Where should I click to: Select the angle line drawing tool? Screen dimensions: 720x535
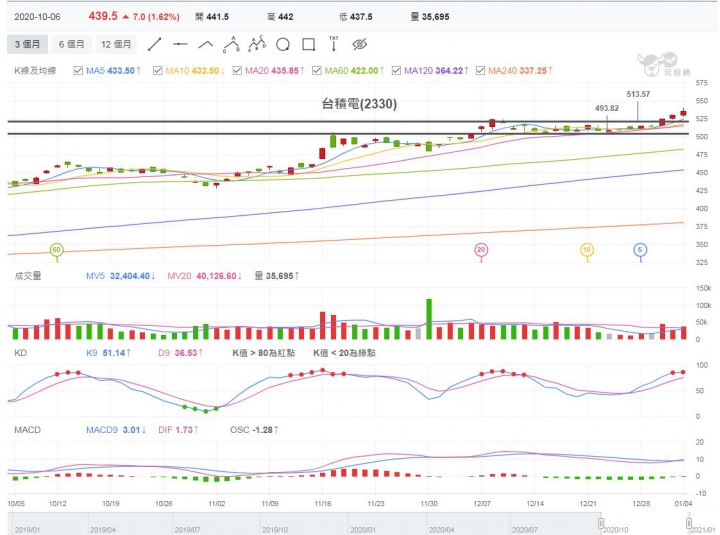point(206,45)
